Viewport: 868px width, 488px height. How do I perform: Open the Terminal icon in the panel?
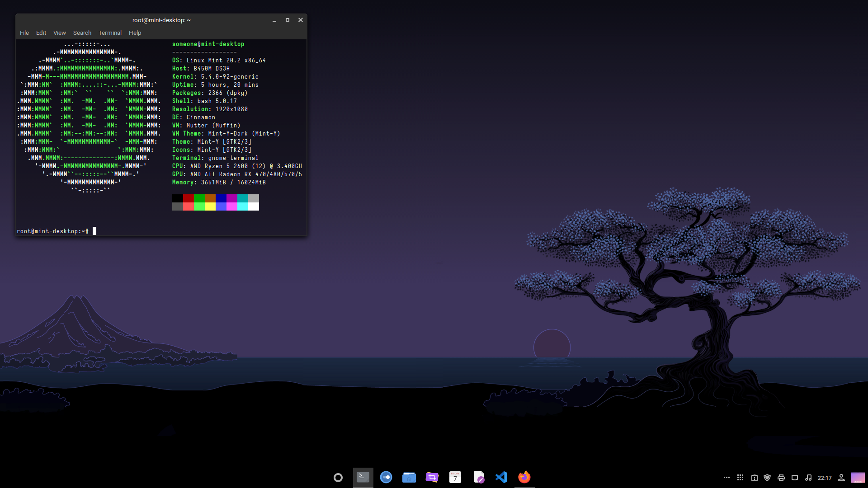(x=363, y=477)
